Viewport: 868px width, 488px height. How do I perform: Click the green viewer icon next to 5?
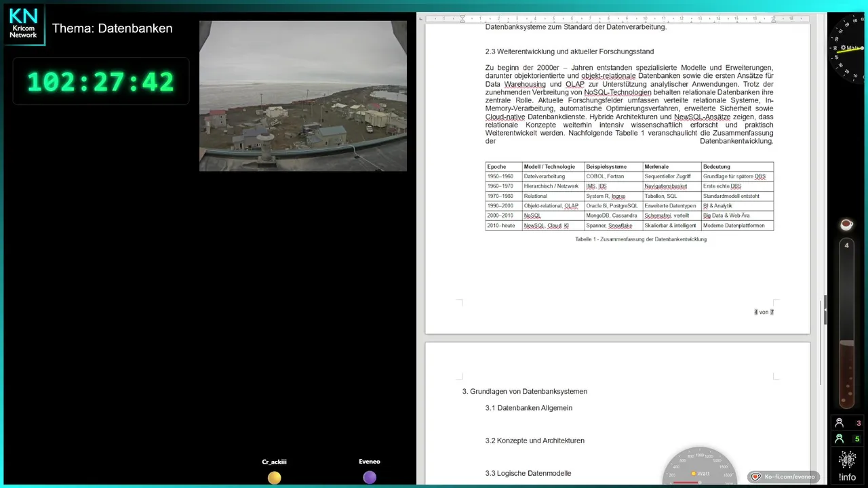point(839,439)
